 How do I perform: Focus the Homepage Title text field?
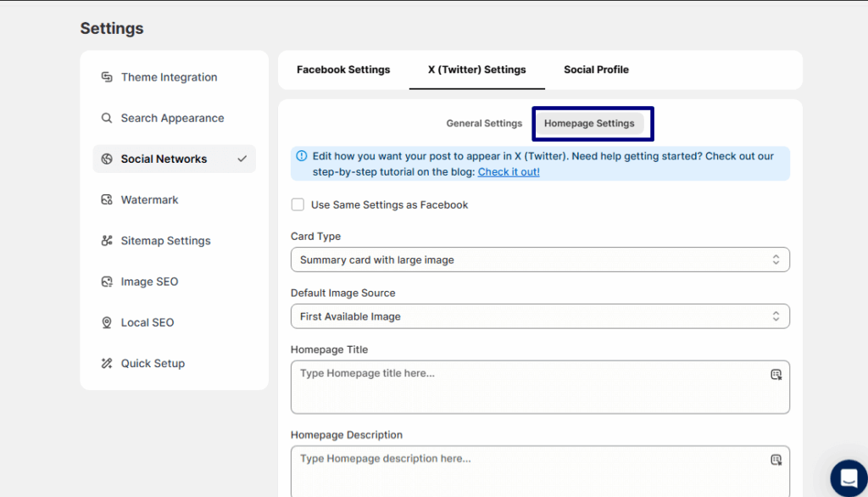pyautogui.click(x=540, y=388)
